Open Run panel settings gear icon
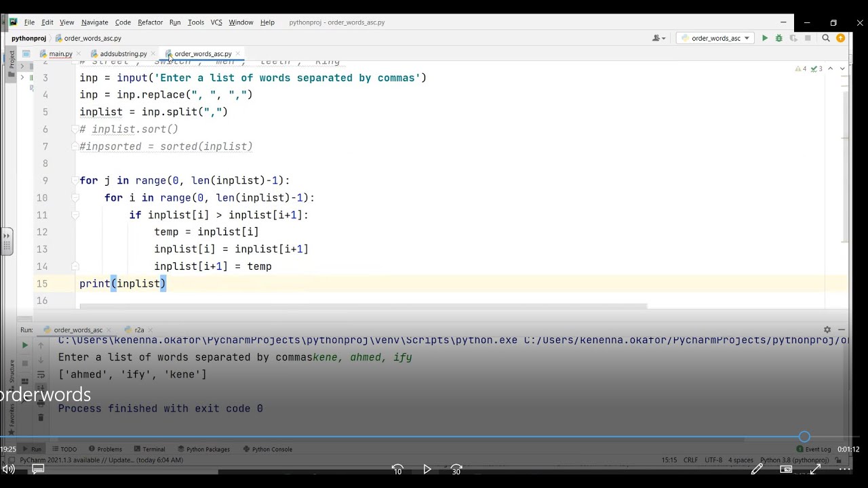Viewport: 868px width, 488px height. pos(827,330)
